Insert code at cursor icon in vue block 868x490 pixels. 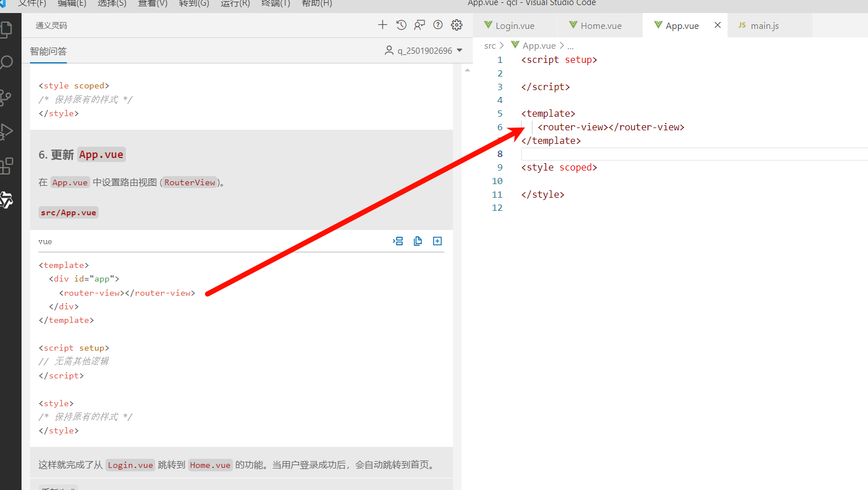[398, 241]
